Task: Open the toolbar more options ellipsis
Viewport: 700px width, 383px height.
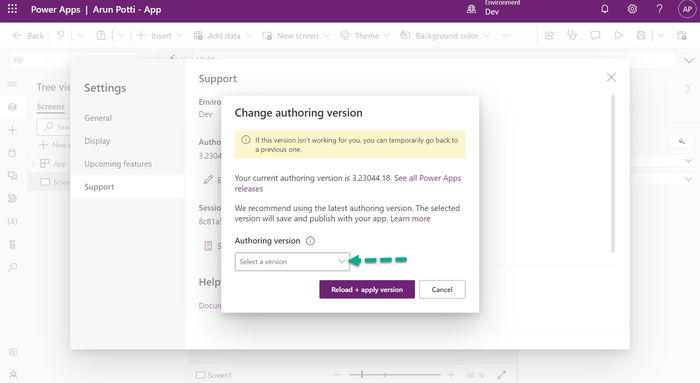Action: tap(505, 35)
